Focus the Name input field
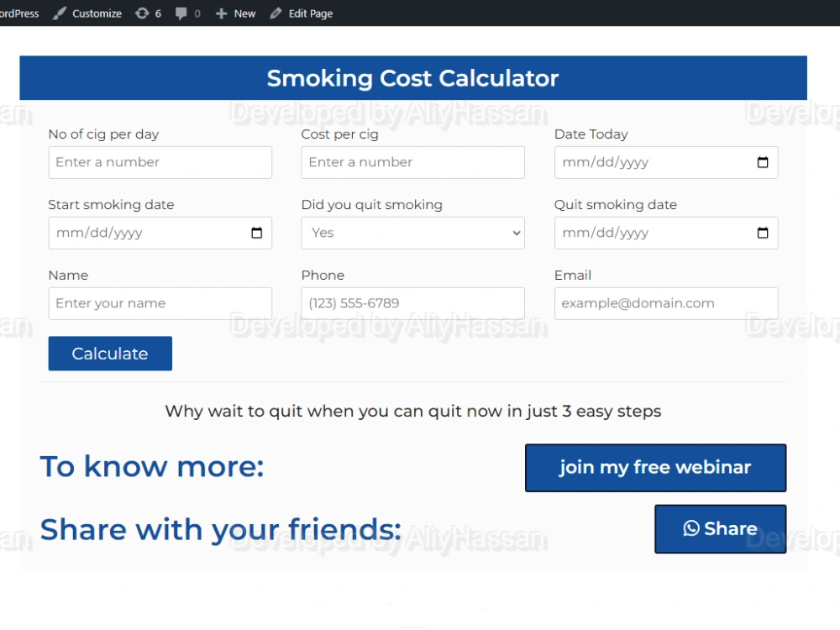The width and height of the screenshot is (840, 630). [x=160, y=303]
